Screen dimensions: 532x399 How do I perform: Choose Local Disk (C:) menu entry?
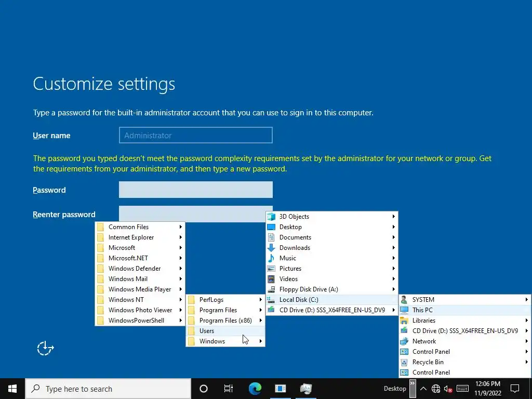tap(332, 300)
